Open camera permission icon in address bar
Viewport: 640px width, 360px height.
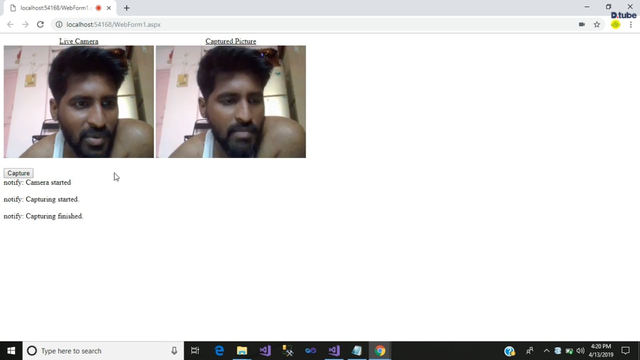click(582, 24)
